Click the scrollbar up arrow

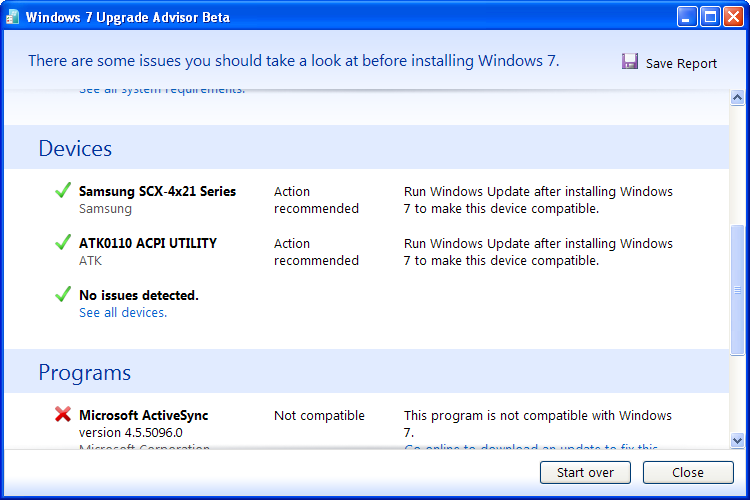click(737, 98)
